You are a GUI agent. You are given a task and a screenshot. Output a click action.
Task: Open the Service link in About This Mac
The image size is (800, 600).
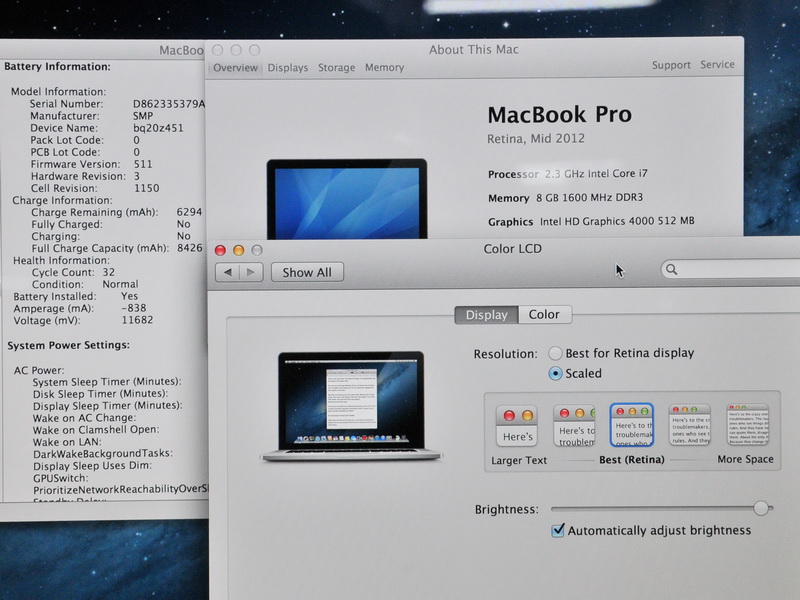click(717, 65)
